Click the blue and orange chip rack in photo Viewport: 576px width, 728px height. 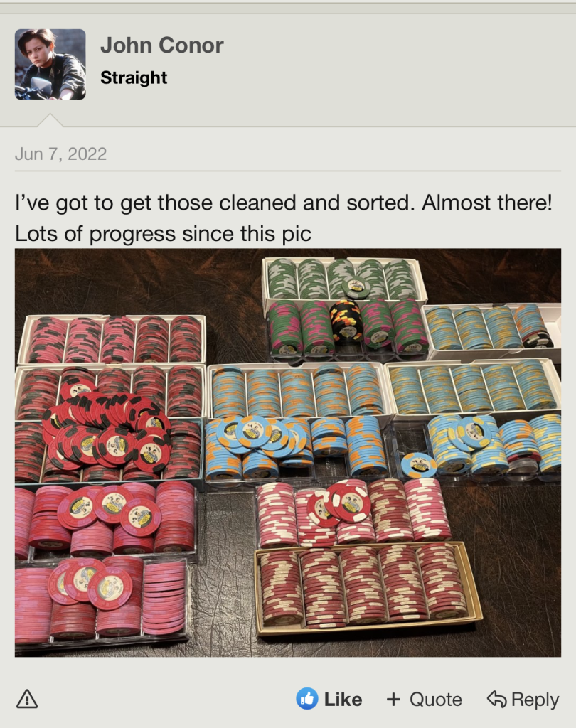pos(297,392)
